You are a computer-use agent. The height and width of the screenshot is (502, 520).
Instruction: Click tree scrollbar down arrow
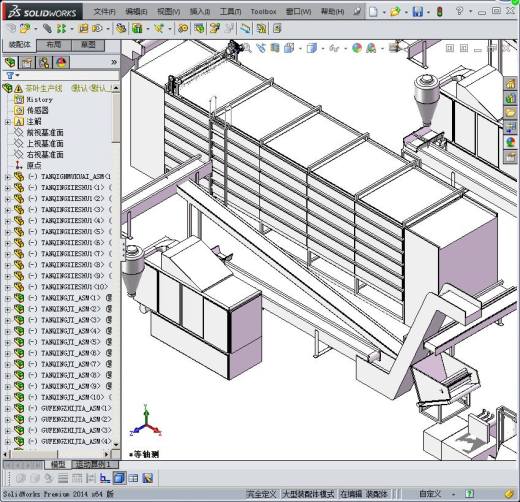point(116,444)
